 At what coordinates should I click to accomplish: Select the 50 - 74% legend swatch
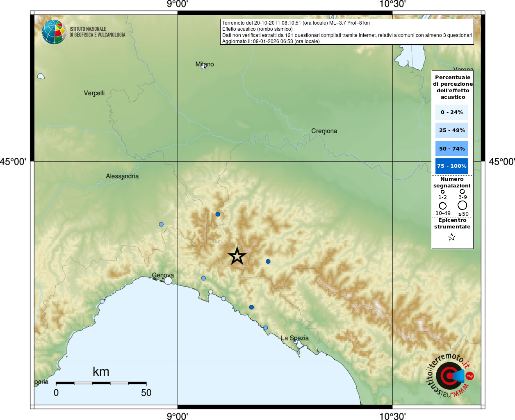[452, 148]
